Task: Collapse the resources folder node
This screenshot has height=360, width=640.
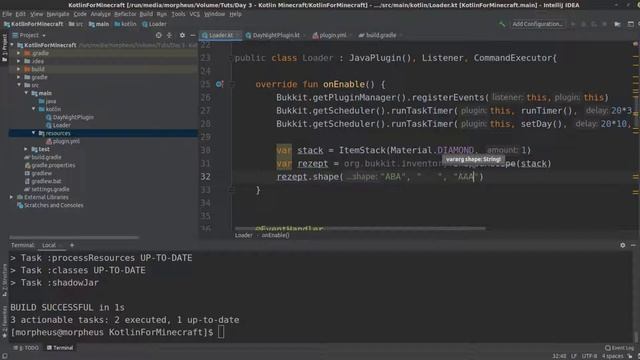Action: point(33,133)
